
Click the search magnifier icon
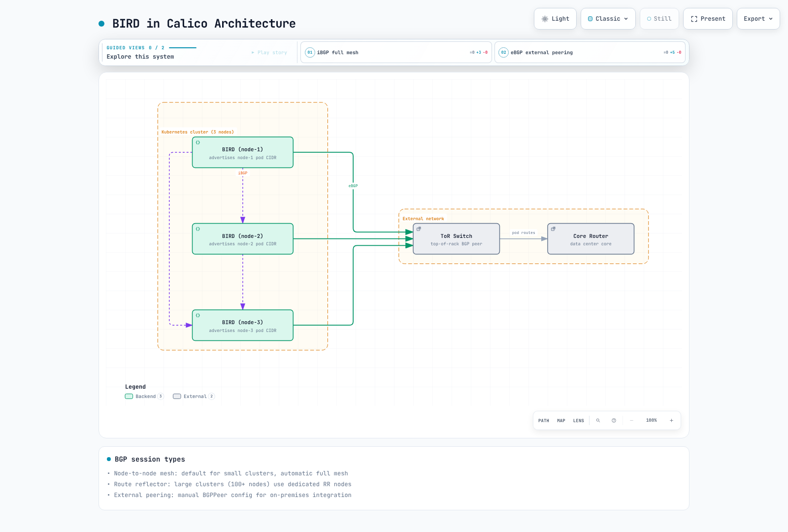(x=598, y=421)
